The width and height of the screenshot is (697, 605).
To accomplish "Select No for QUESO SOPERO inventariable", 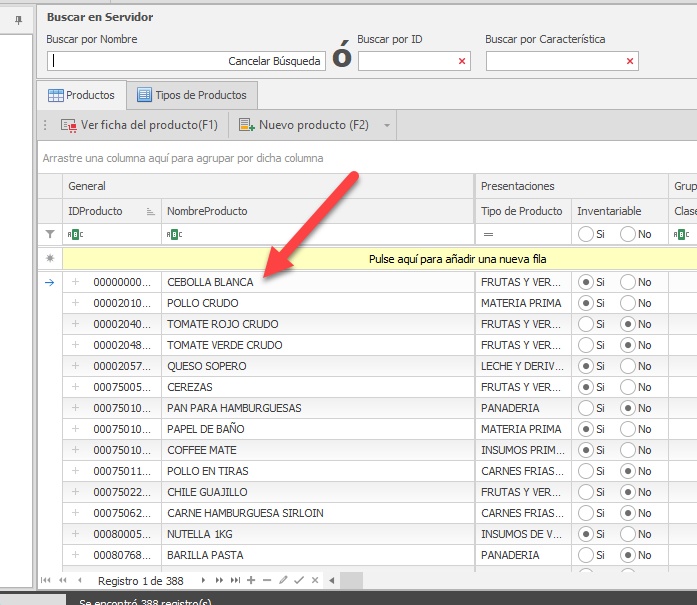I will point(628,366).
